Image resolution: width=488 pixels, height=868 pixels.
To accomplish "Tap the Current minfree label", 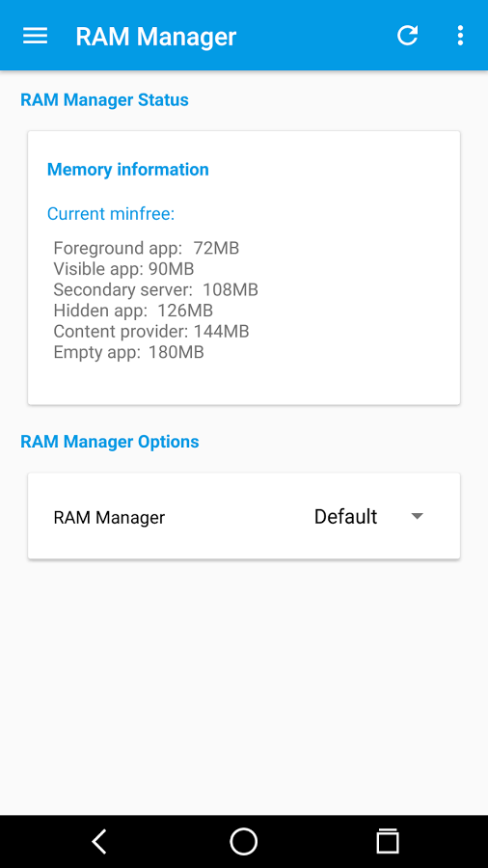I will [111, 214].
